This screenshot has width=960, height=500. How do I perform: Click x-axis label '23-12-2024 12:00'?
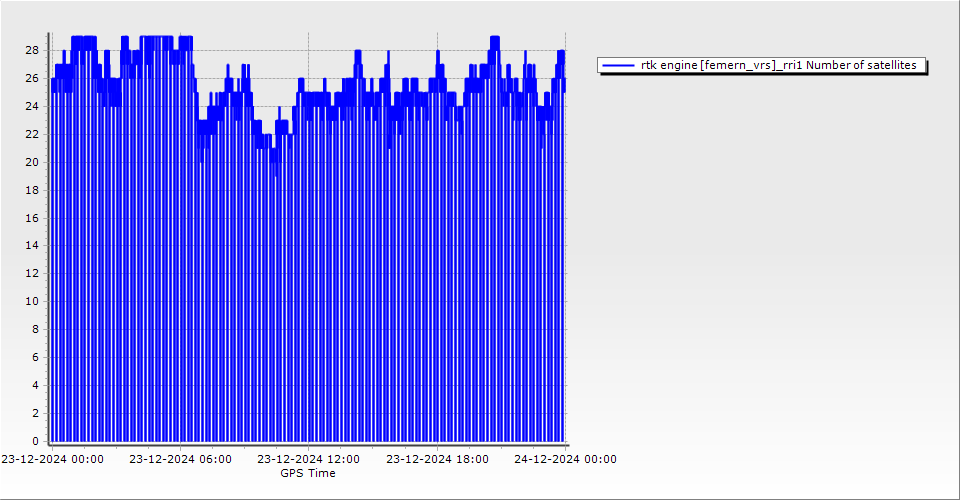click(x=308, y=459)
